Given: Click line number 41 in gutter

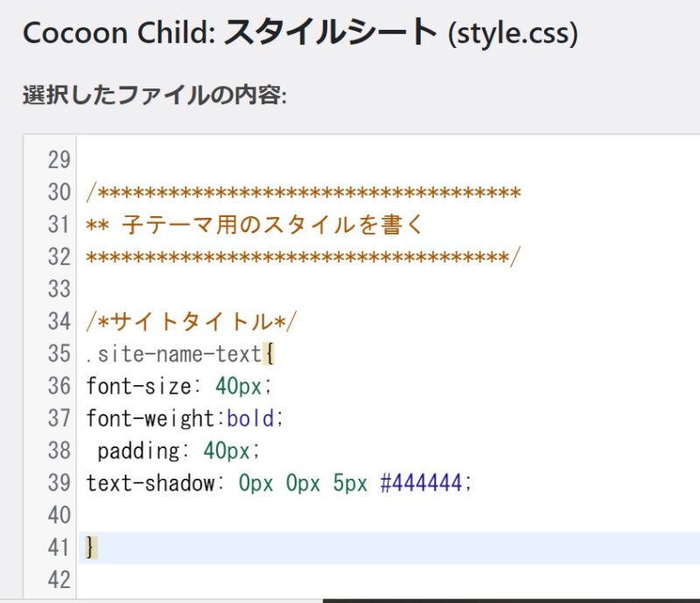Looking at the screenshot, I should click(x=59, y=548).
